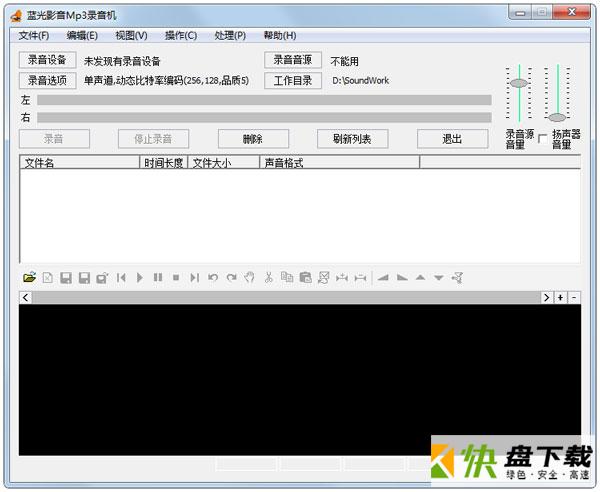Click the first save disk icon
Viewport: 600px width, 492px height.
pos(66,277)
